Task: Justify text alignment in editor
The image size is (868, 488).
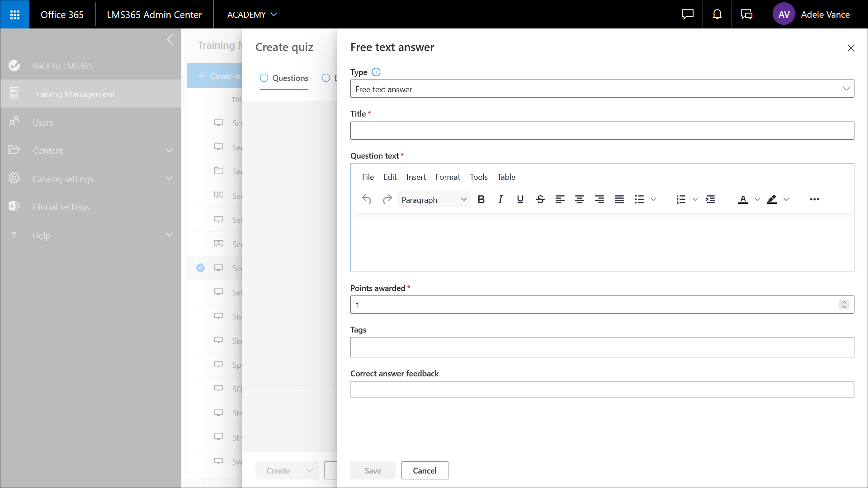Action: (x=619, y=199)
